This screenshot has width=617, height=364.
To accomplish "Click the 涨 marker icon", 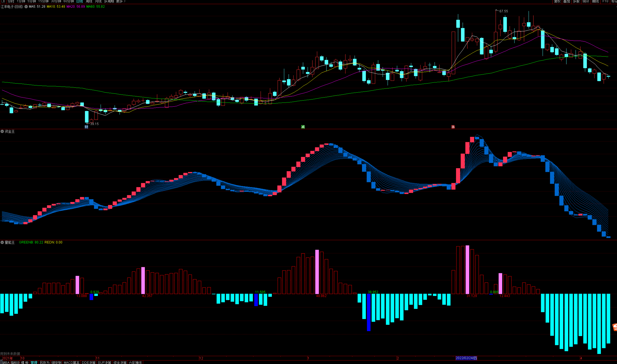I will (x=453, y=127).
